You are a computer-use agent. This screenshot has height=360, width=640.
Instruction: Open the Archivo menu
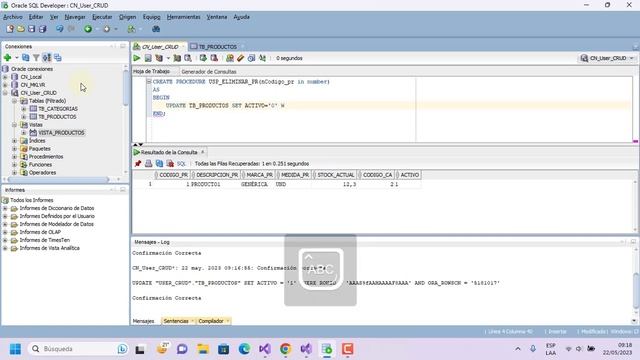coord(13,17)
